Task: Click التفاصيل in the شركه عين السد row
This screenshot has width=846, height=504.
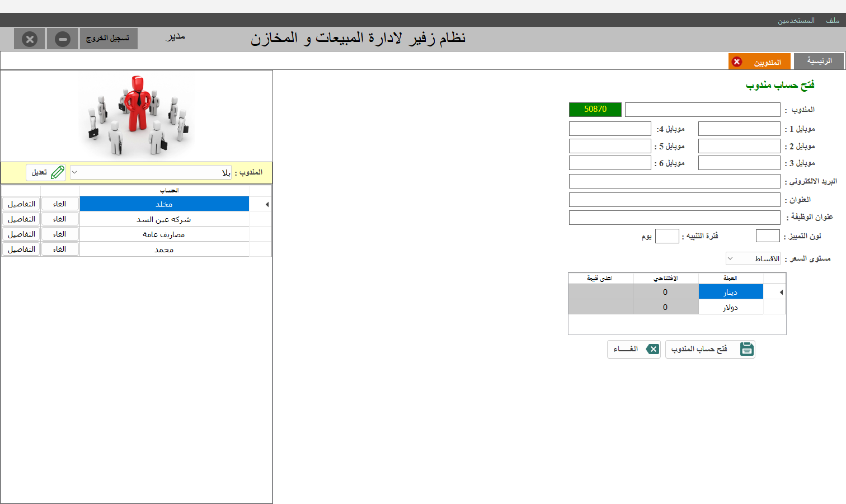Action: pyautogui.click(x=21, y=219)
